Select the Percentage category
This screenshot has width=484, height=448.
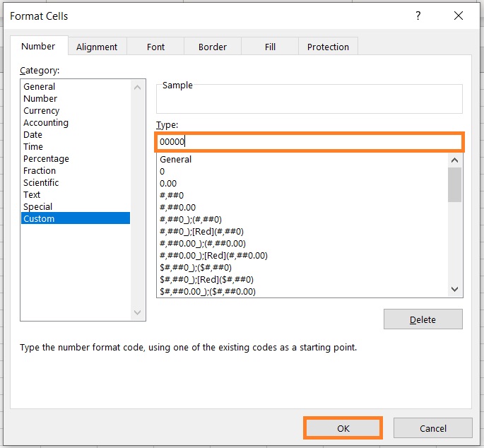click(76, 159)
